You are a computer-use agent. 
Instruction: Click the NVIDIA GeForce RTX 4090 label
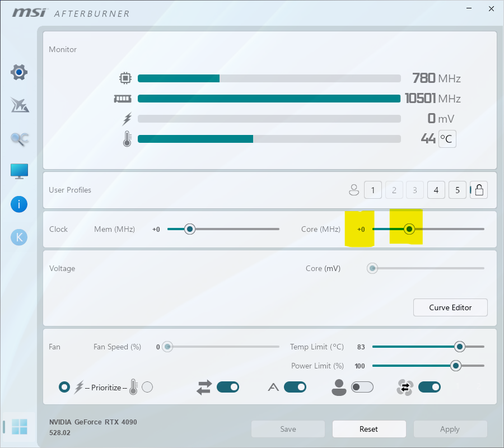(x=93, y=422)
